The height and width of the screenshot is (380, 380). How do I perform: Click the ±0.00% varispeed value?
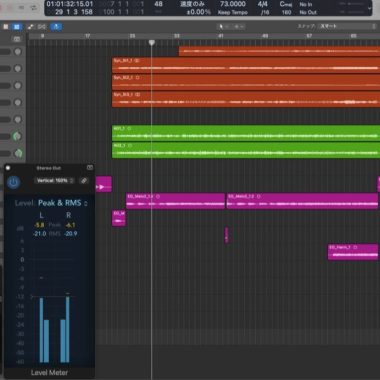click(x=198, y=12)
